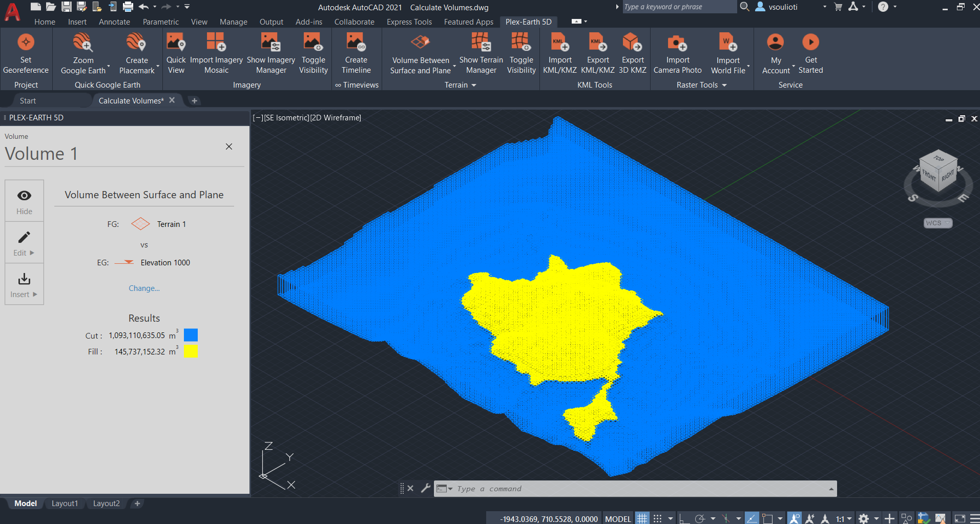Run Export 3D KMZ
Screen dimensions: 980x524
(x=633, y=53)
